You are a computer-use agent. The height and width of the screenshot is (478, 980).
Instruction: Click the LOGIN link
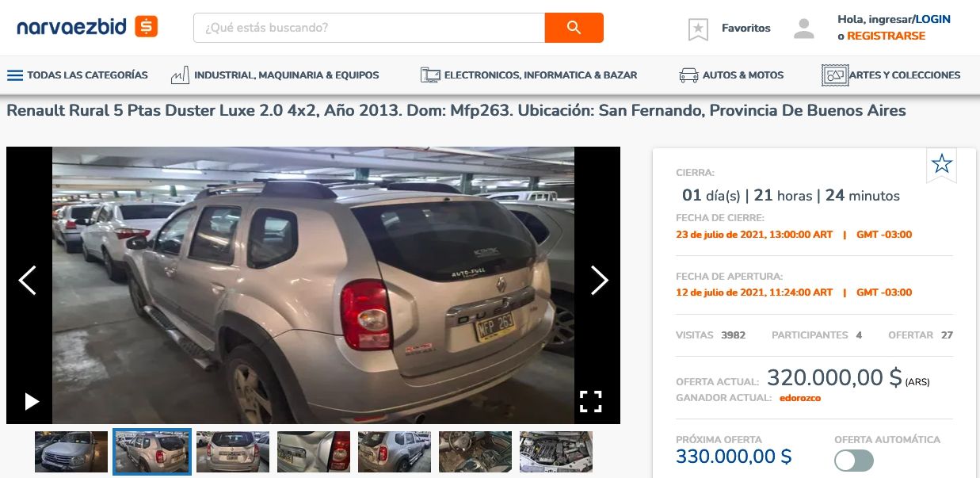click(x=932, y=19)
